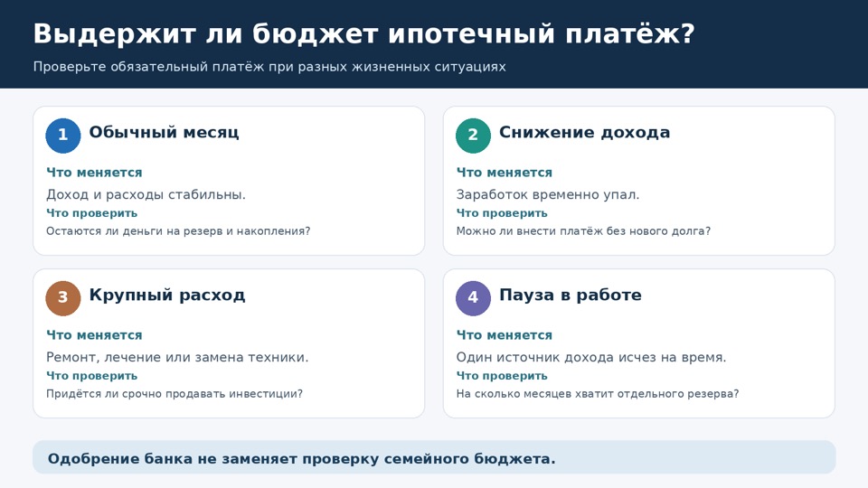Click the subtitle 'Проверьте обязательный платёж при разных жизненных ситуациях'
Image resolution: width=868 pixels, height=488 pixels.
click(x=269, y=67)
